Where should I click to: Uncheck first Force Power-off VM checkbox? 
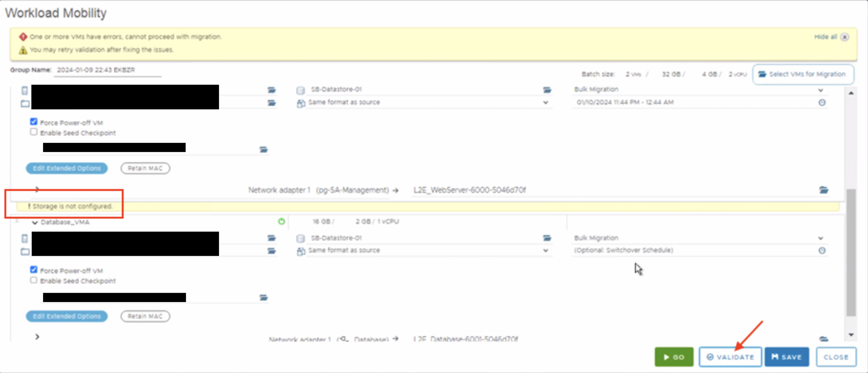pos(34,122)
